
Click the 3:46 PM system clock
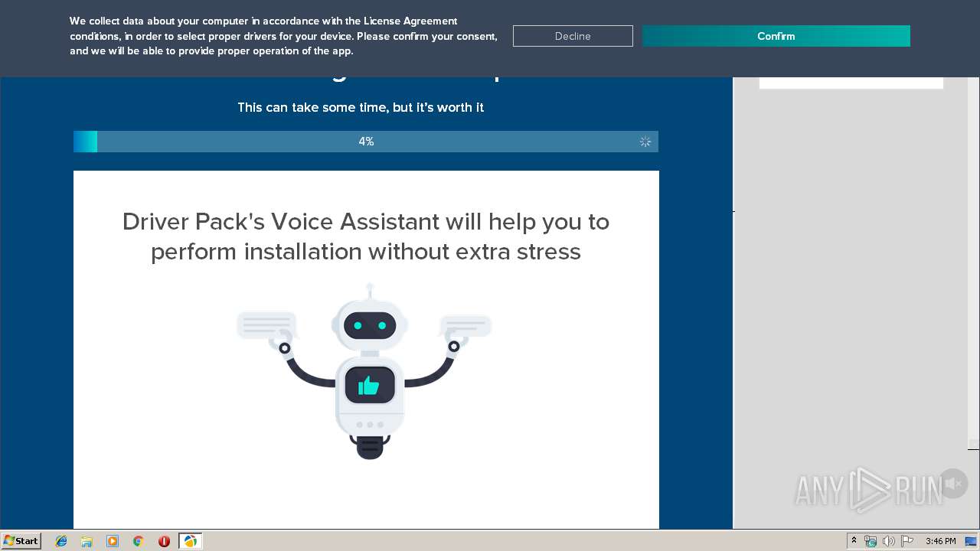940,541
